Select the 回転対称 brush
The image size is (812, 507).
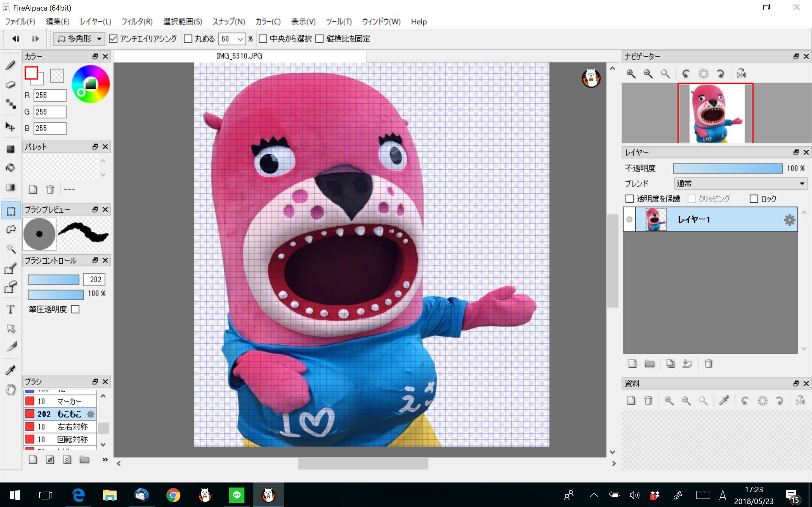coord(60,439)
